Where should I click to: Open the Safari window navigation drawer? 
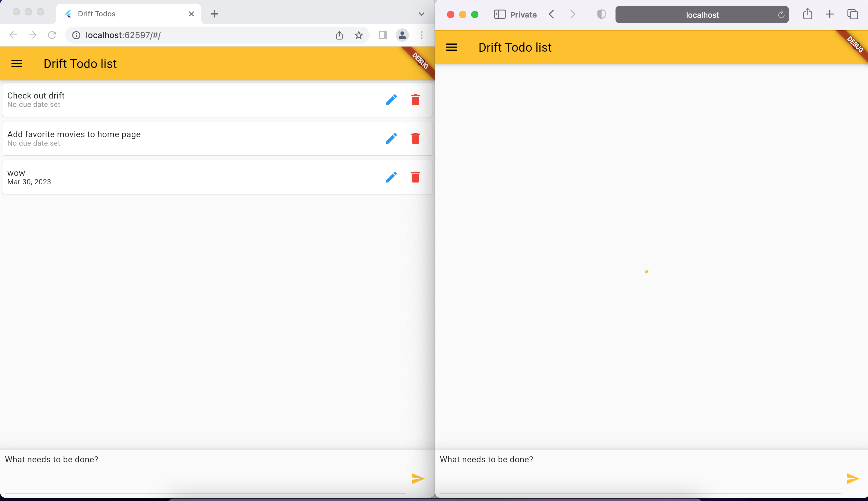tap(452, 47)
